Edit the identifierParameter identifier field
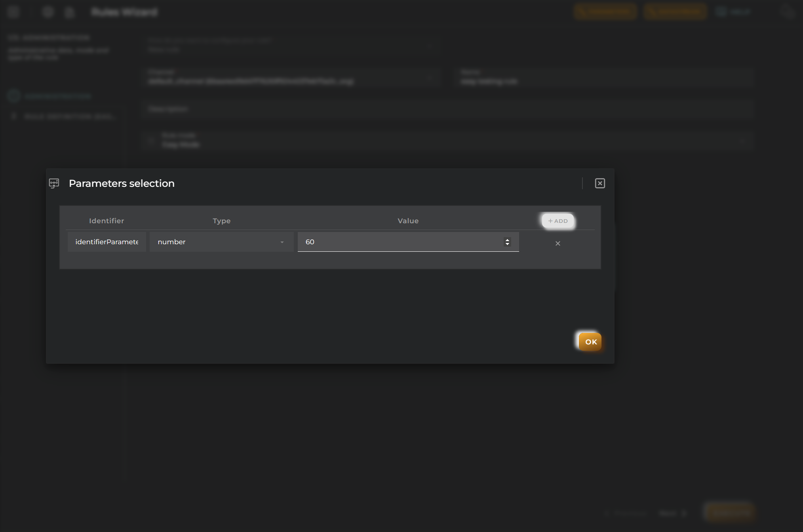Image resolution: width=803 pixels, height=532 pixels. 107,242
